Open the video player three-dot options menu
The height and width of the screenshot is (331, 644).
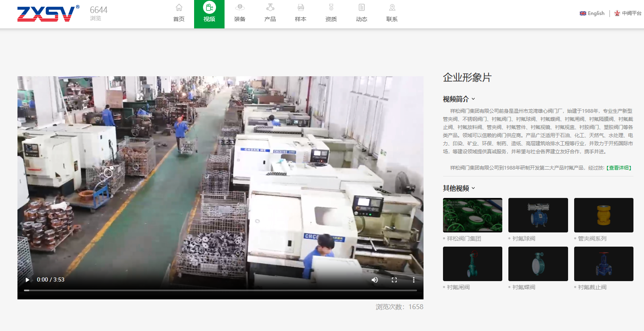coord(413,280)
